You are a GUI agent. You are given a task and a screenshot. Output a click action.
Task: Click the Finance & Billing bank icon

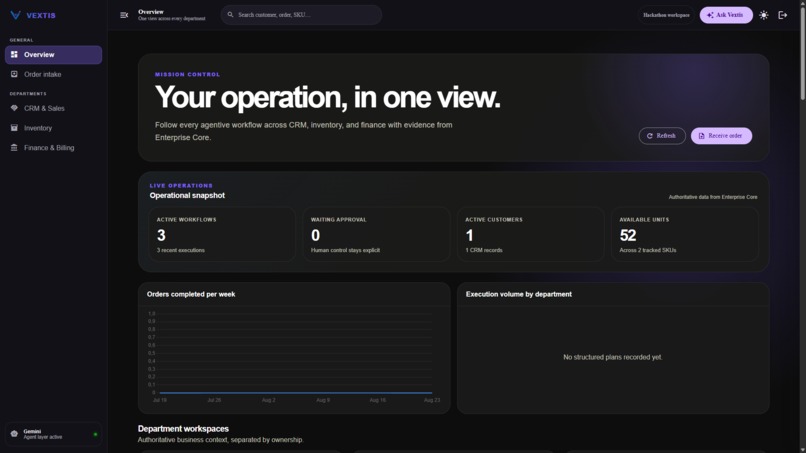14,148
